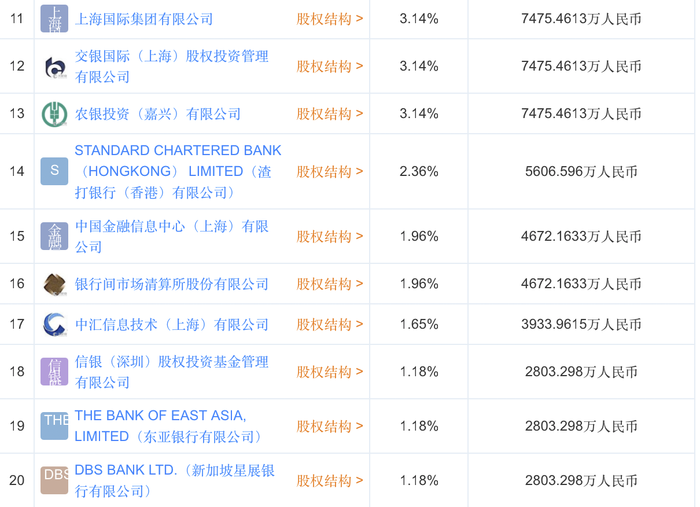Open 交银国际（上海）股权投资管理 company link
Screen dimensions: 700x507
coord(171,66)
